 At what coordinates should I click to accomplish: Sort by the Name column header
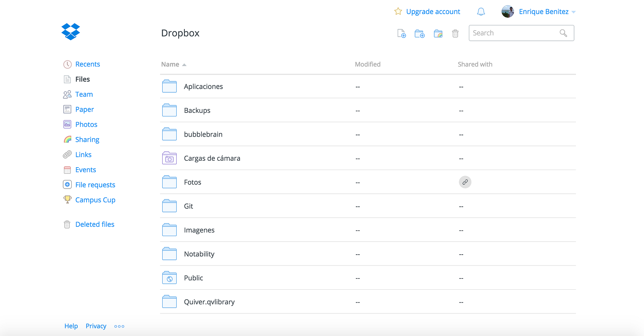[x=170, y=64]
